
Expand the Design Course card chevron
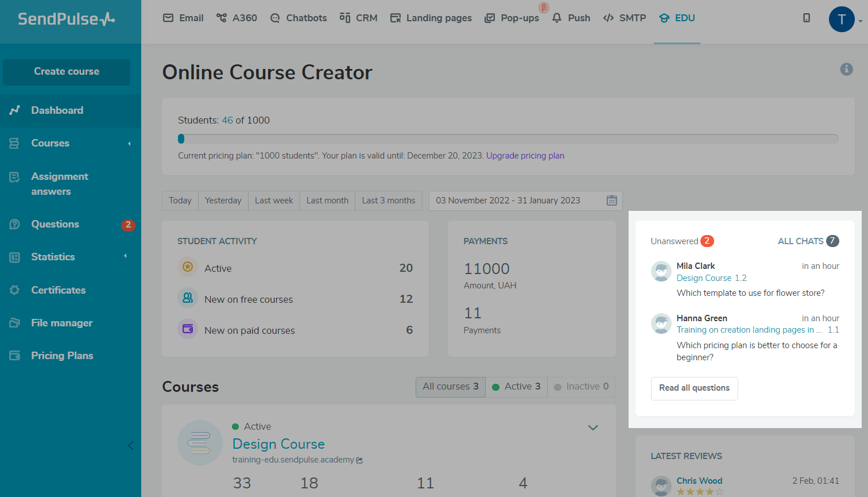pyautogui.click(x=593, y=427)
